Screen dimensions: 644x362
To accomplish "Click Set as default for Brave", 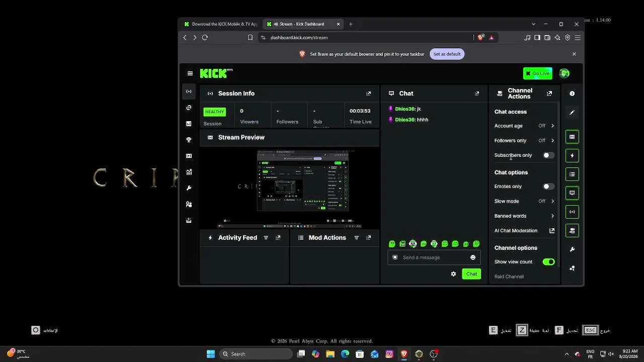I will [447, 54].
